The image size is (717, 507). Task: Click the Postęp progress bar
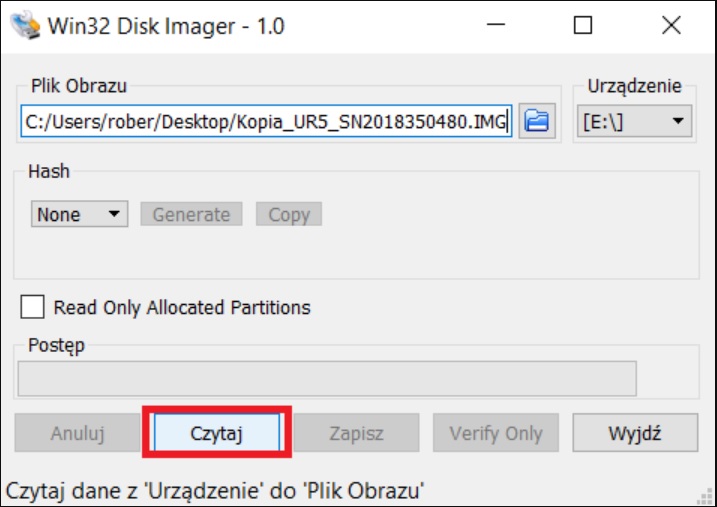click(327, 379)
